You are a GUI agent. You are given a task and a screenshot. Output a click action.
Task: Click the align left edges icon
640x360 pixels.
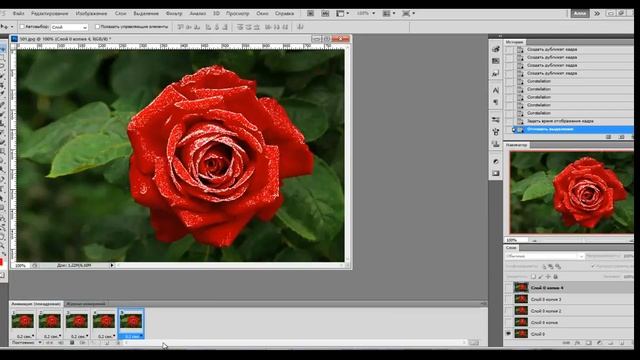208,27
